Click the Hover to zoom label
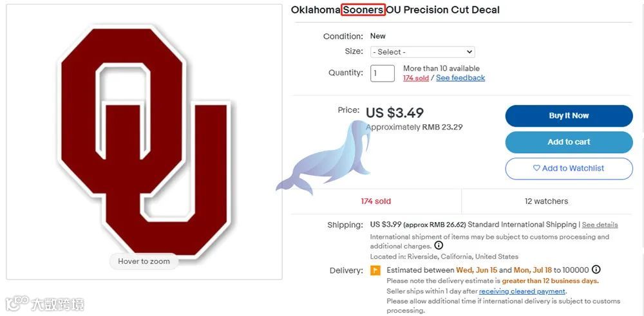644x316 pixels. coord(144,261)
